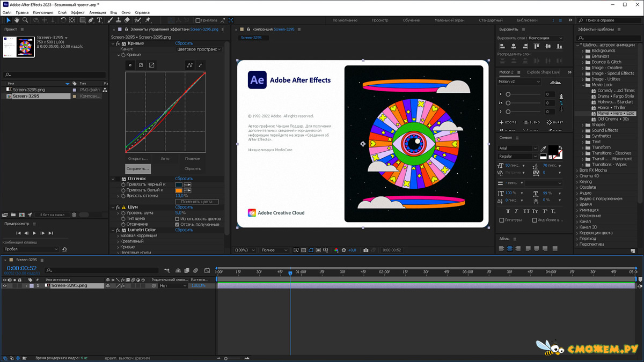The image size is (644, 362).
Task: Select the Pen tool
Action: coord(91,20)
